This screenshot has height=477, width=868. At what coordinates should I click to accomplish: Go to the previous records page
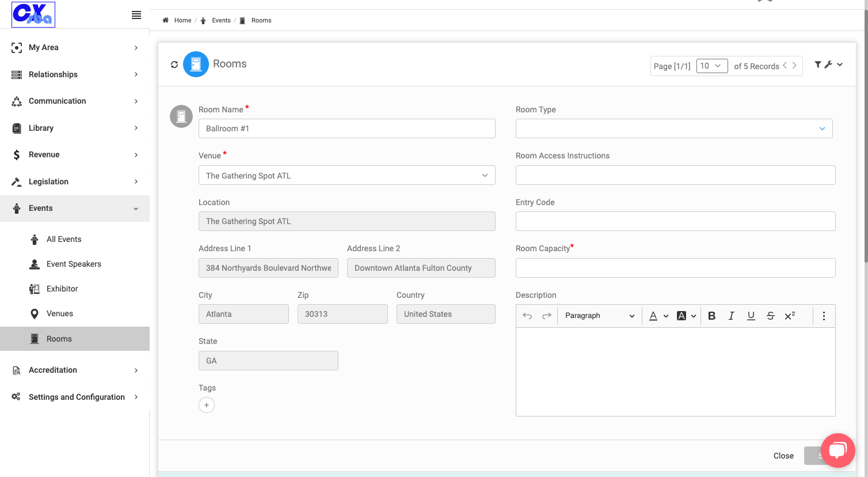pos(785,66)
